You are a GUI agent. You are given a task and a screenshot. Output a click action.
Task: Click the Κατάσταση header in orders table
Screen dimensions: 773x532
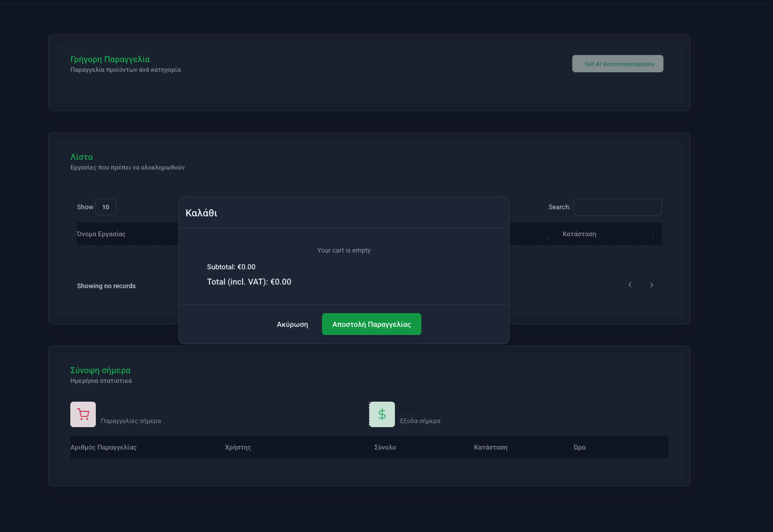491,447
